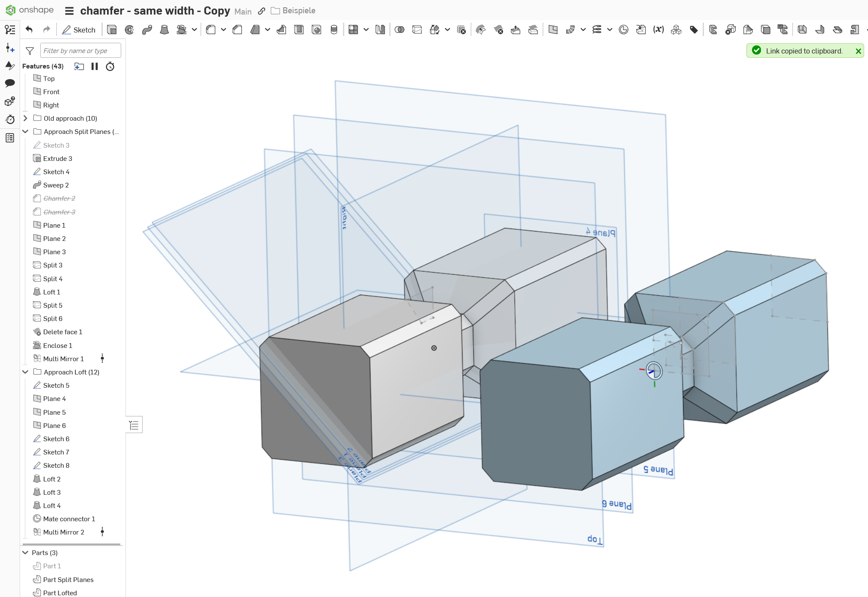Open the Thicken tool dropdown arrow
This screenshot has width=868, height=597.
coord(194,30)
